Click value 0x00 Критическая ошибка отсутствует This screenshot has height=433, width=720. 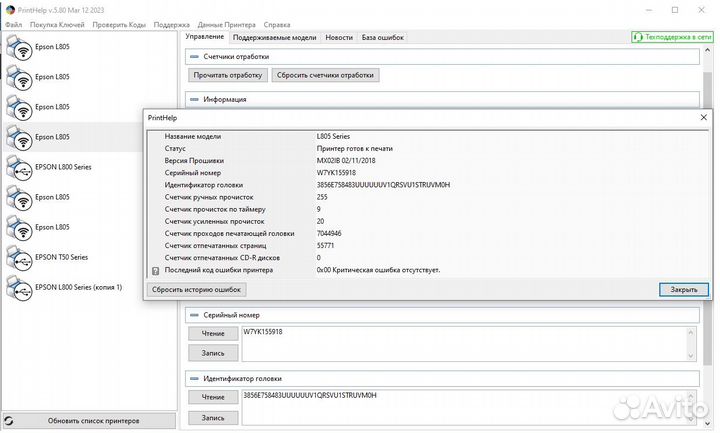(x=378, y=270)
